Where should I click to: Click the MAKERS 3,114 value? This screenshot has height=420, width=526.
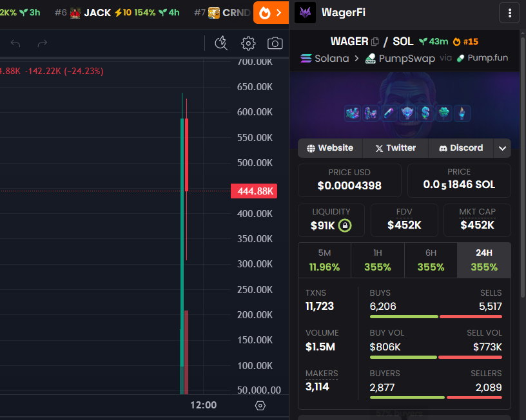[317, 387]
